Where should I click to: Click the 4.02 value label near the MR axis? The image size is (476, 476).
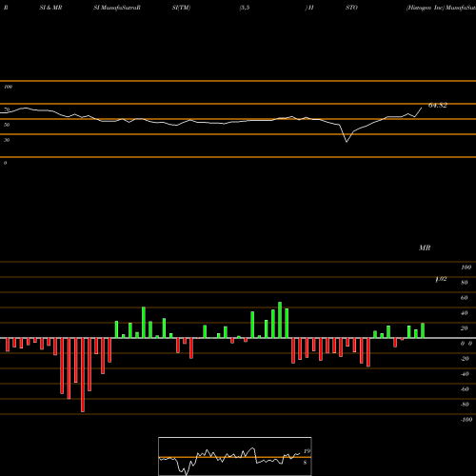point(441,279)
